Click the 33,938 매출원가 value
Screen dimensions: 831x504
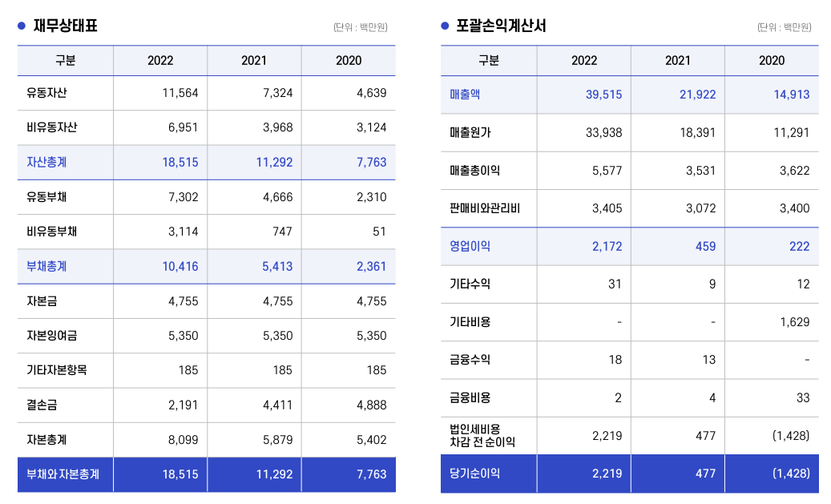[x=603, y=132]
